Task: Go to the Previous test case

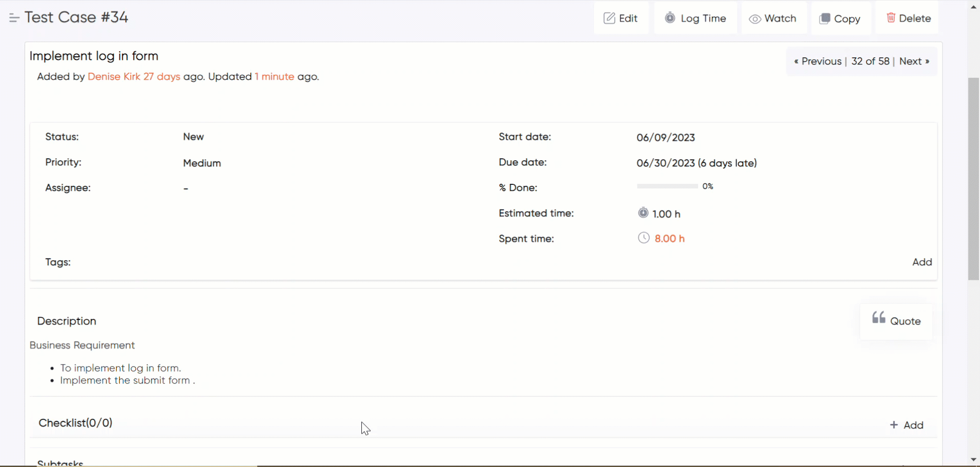Action: 818,61
